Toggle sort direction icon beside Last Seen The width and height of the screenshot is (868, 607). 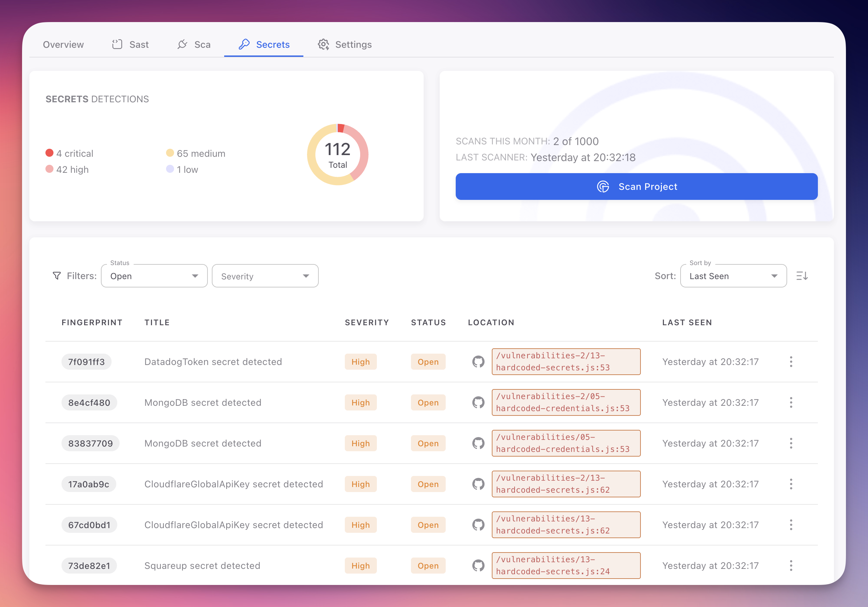802,276
